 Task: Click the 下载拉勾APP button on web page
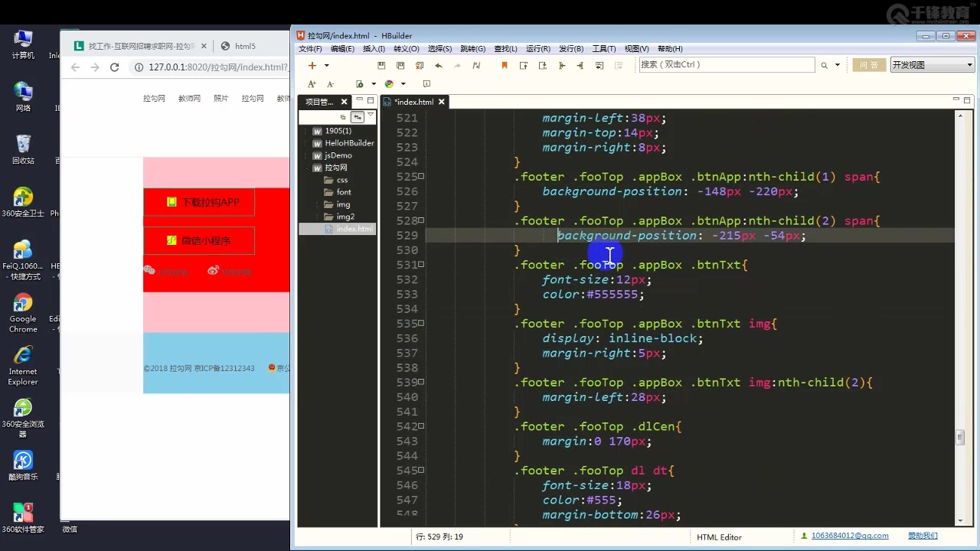199,202
